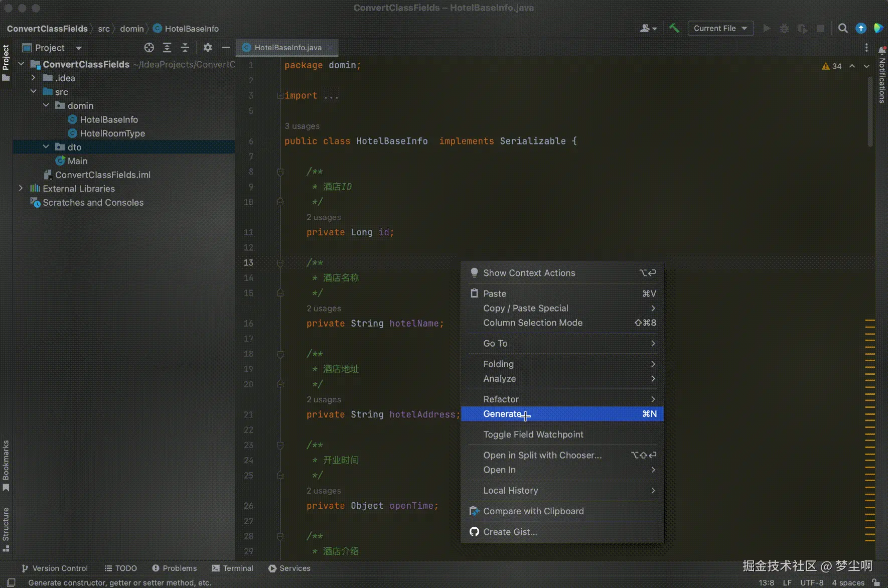Screen dimensions: 888x588
Task: Open the Version Control tool window
Action: coord(55,568)
